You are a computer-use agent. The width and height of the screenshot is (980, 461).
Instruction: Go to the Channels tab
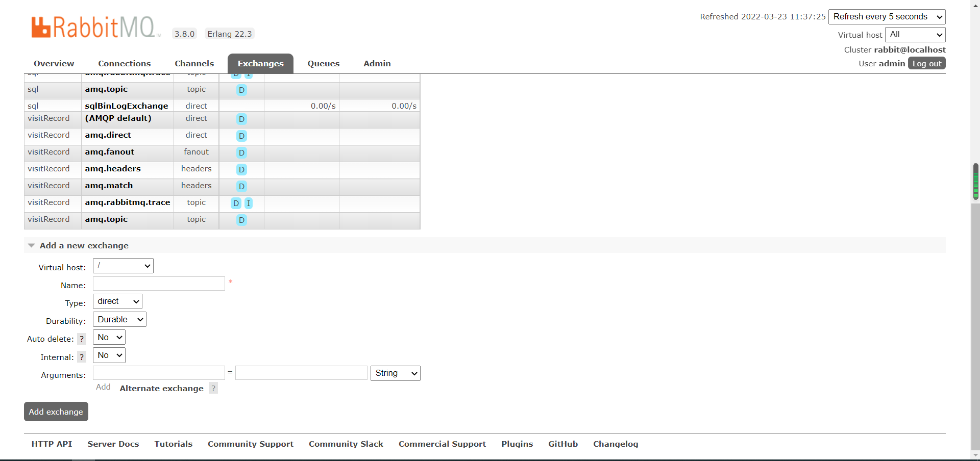pyautogui.click(x=194, y=64)
